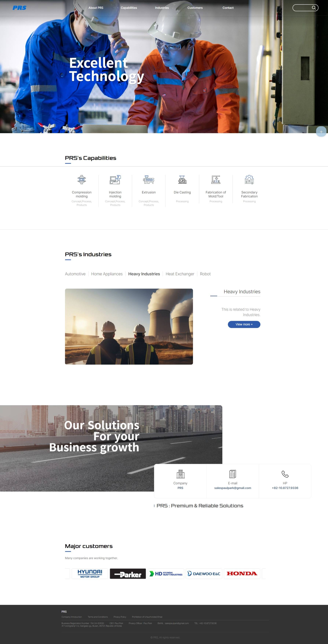Screen dimensions: 328x644
Task: Open the Privacy Policy footer link
Action: [120, 617]
